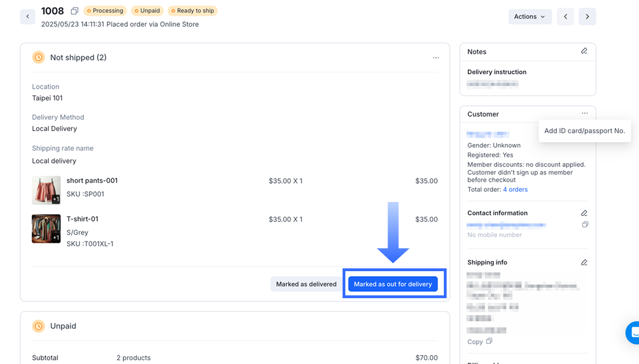
Task: Open the Not shipped section's three-dot menu
Action: [x=436, y=57]
